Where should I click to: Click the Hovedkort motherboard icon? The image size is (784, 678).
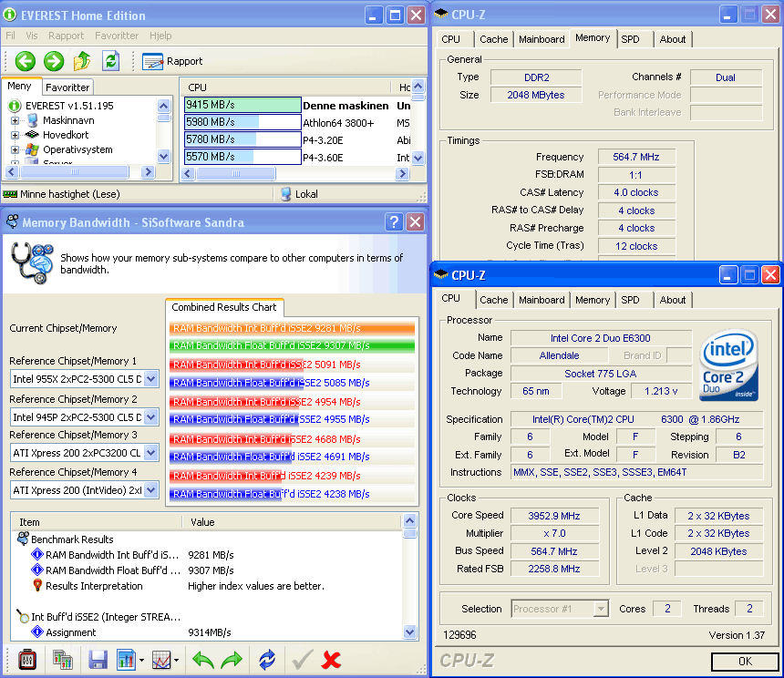pyautogui.click(x=33, y=135)
